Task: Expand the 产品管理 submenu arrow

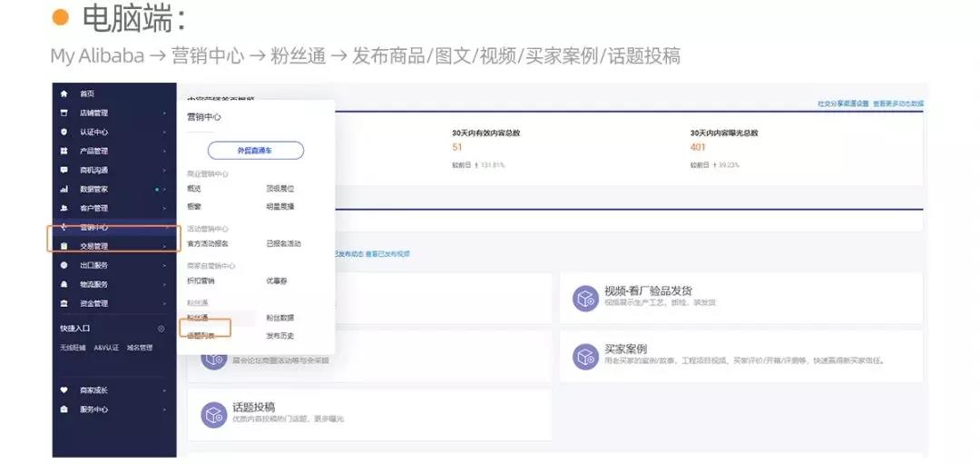Action: [x=164, y=151]
